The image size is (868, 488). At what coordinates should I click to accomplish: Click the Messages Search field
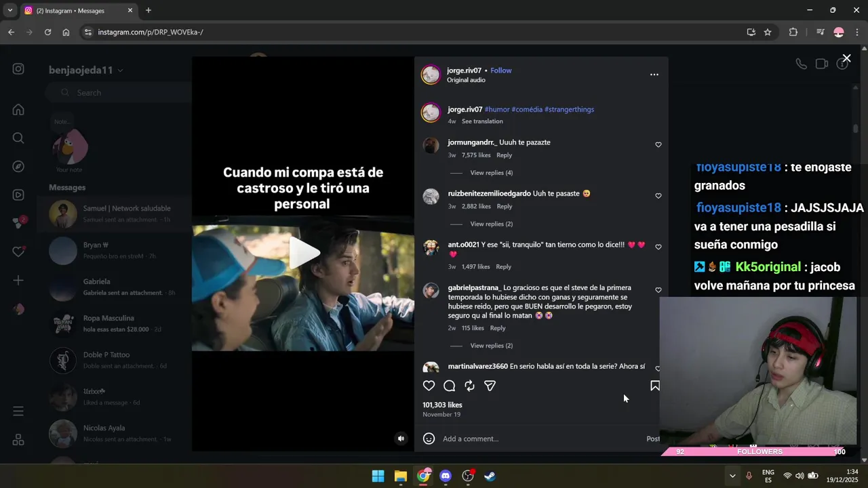pyautogui.click(x=119, y=93)
